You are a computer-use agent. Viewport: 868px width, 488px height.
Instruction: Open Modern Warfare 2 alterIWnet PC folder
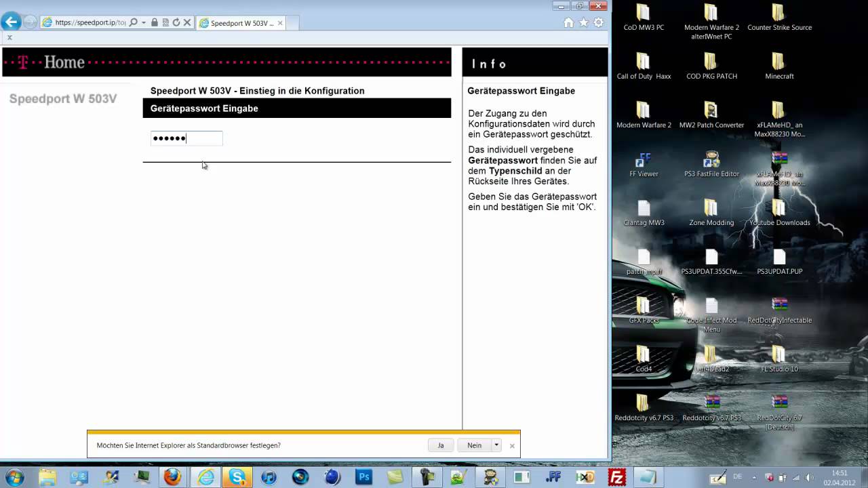click(x=711, y=22)
